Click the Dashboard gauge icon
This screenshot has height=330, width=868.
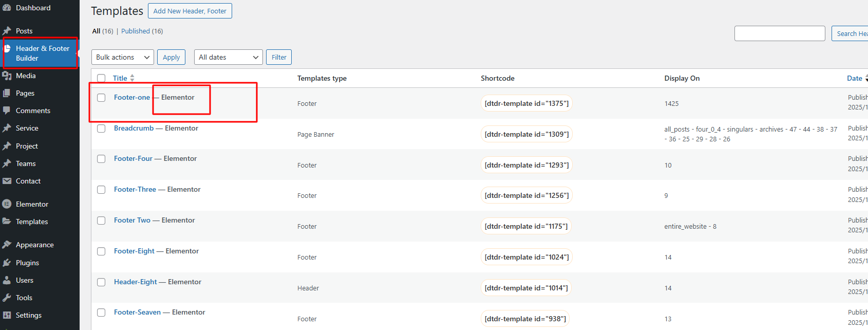pyautogui.click(x=7, y=8)
